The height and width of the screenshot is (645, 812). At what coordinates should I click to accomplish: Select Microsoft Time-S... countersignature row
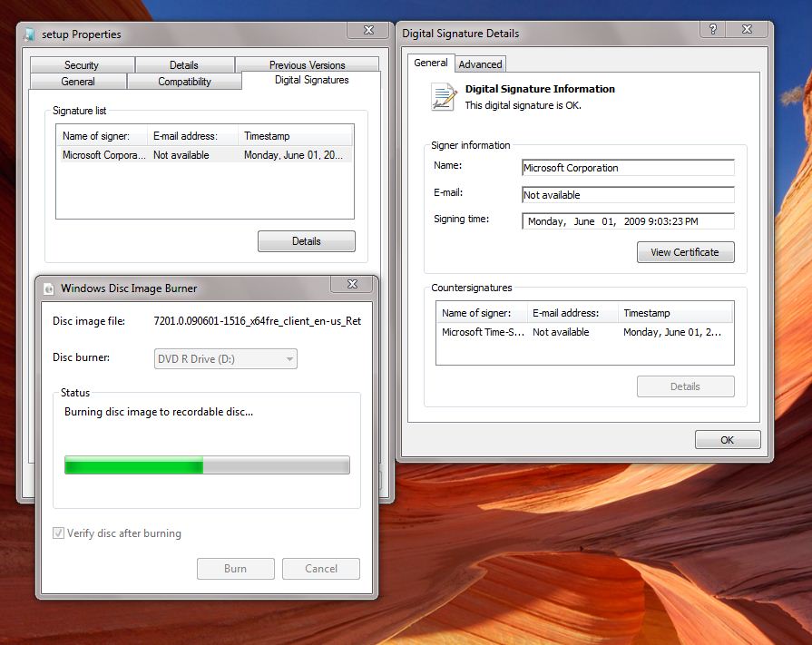(584, 332)
